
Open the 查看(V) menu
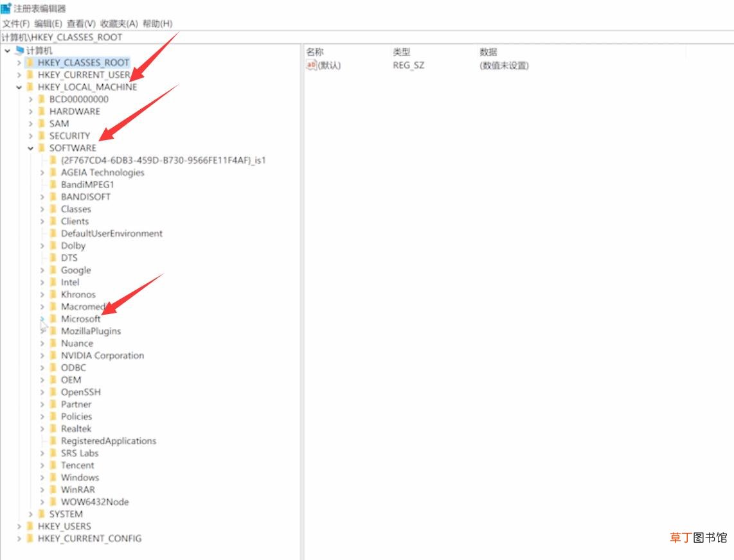pos(81,23)
